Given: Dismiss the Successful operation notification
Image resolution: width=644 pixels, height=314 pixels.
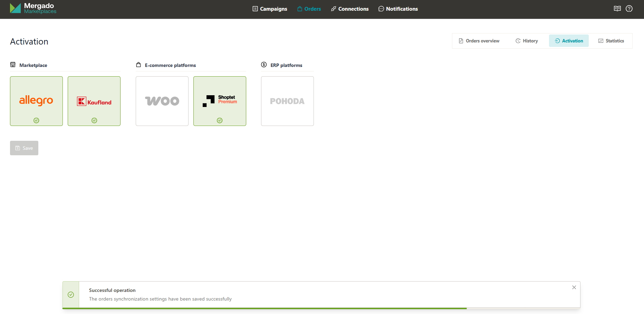Looking at the screenshot, I should 574,287.
